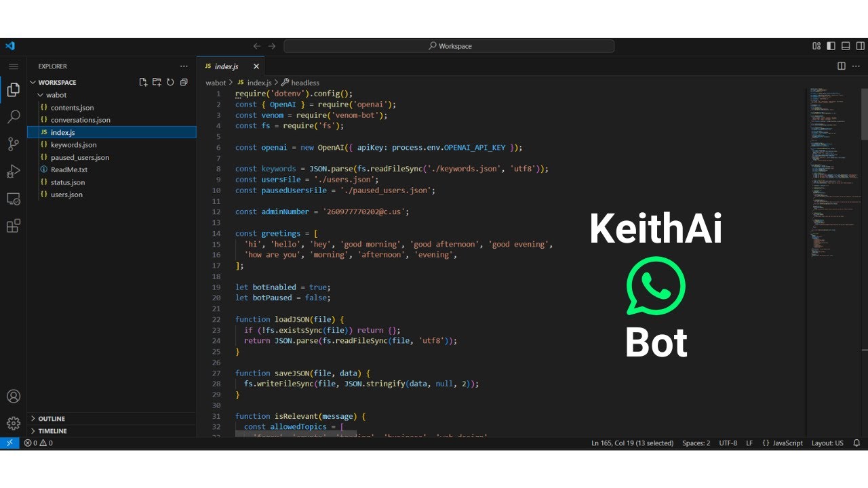
Task: Open the Explorer view in activity bar
Action: coord(13,89)
